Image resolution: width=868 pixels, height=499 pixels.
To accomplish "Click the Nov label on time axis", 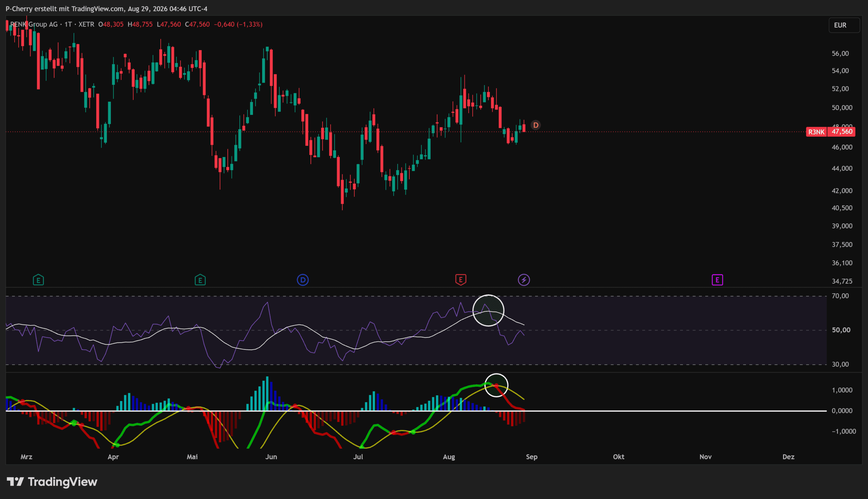I will (706, 457).
